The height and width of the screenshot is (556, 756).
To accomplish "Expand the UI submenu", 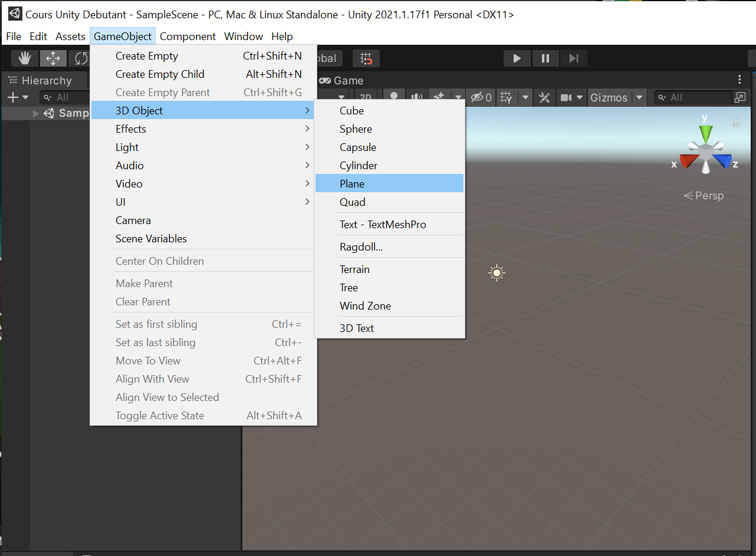I will click(203, 202).
